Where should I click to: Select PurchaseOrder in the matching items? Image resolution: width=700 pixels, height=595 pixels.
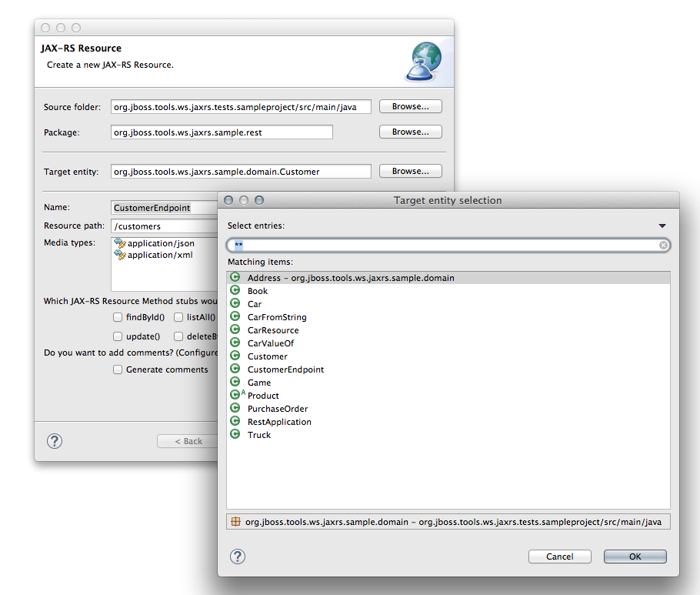tap(448, 409)
